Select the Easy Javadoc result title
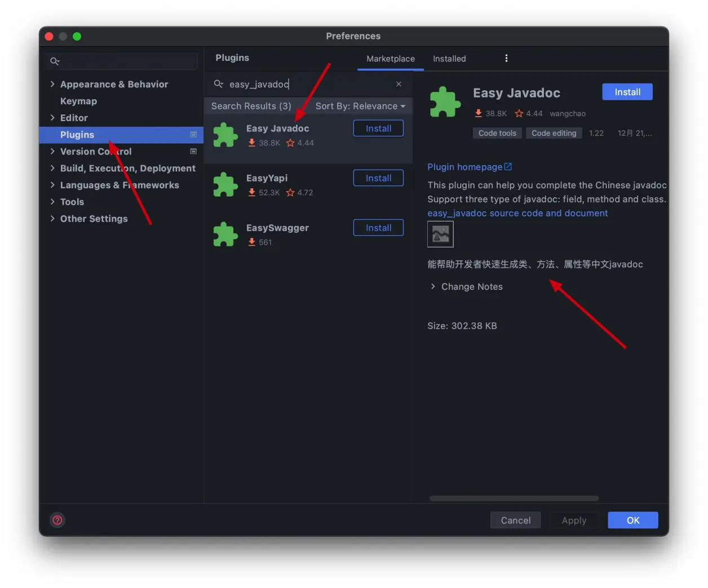Image resolution: width=708 pixels, height=588 pixels. (x=277, y=129)
